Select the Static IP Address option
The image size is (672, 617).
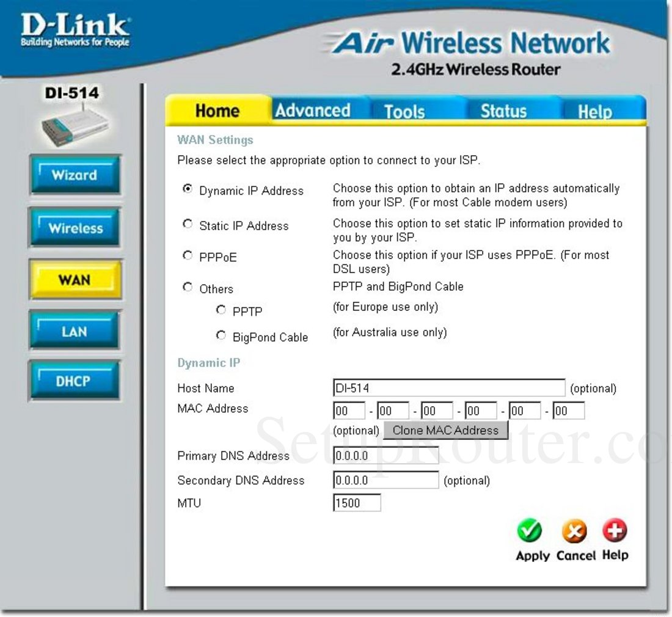click(x=188, y=224)
